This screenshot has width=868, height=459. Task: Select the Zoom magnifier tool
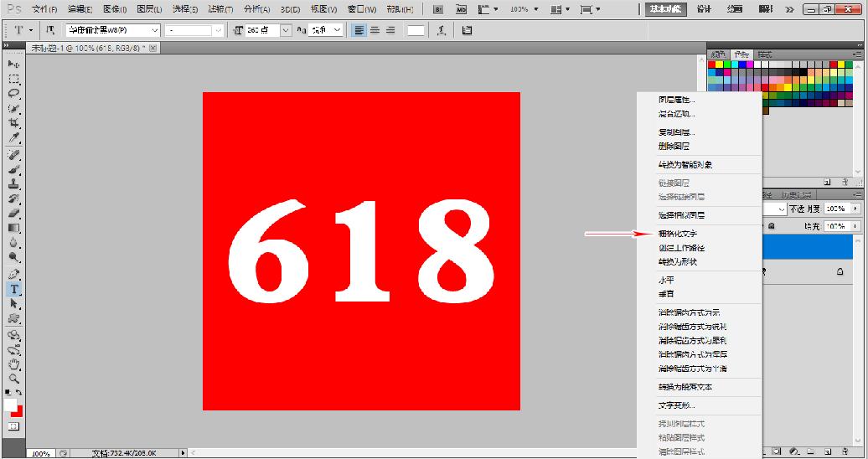(x=14, y=379)
